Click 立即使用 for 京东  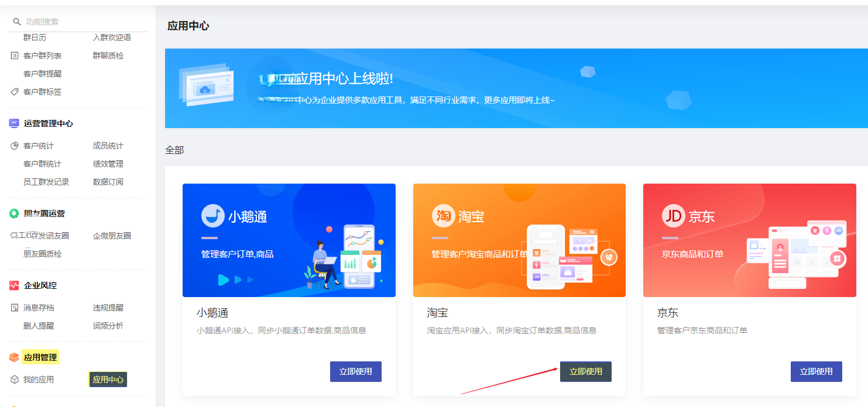point(816,371)
